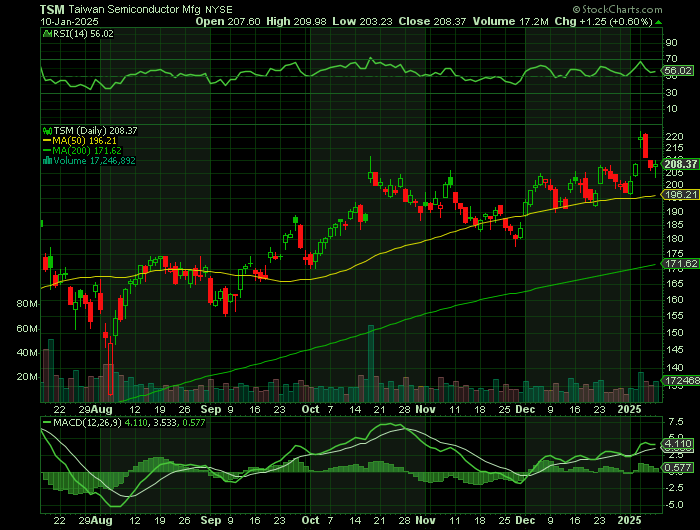Click the -5.0 label on MACD axis
Image resolution: width=700 pixels, height=530 pixels.
[x=674, y=505]
